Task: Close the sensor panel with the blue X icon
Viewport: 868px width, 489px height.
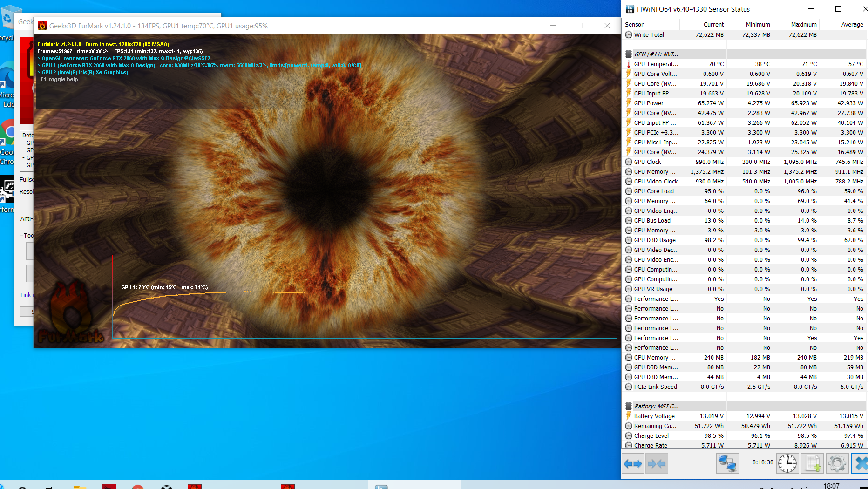Action: point(861,463)
